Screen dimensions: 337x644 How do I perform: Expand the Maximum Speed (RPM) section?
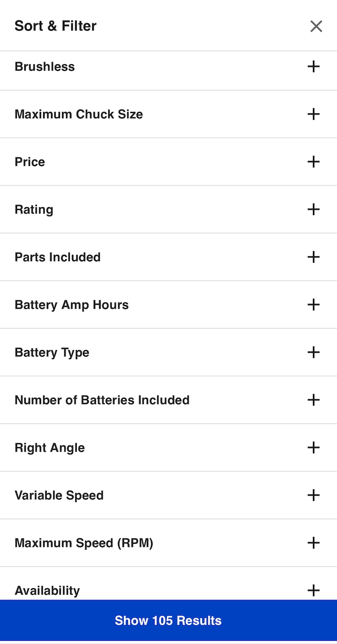pos(313,543)
